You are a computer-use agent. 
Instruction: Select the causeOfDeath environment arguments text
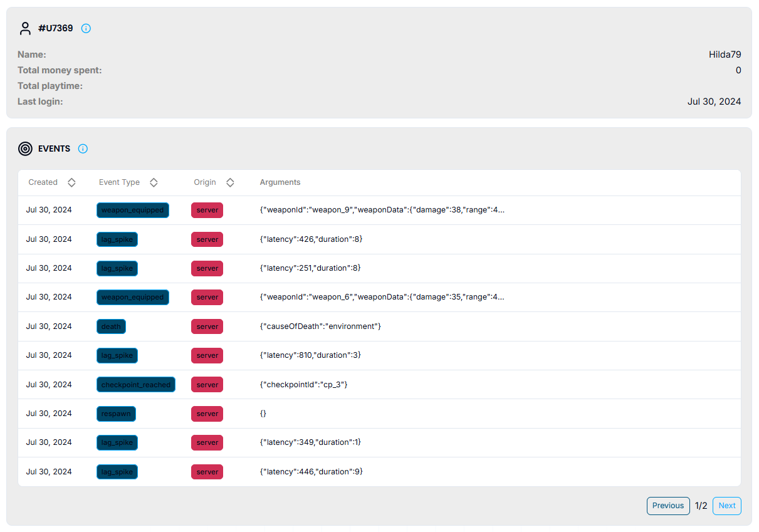pos(320,326)
